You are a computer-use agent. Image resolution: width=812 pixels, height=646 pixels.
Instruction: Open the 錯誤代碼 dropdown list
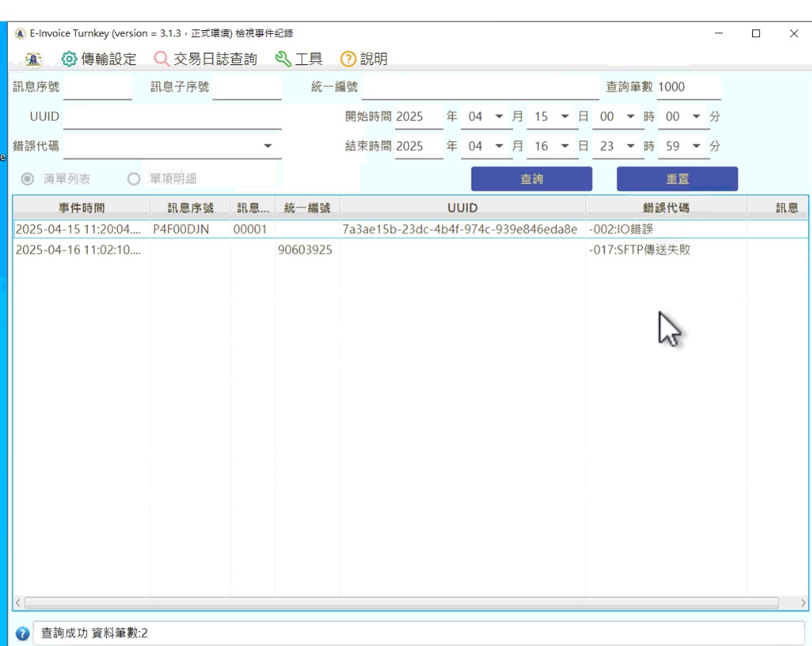(268, 146)
